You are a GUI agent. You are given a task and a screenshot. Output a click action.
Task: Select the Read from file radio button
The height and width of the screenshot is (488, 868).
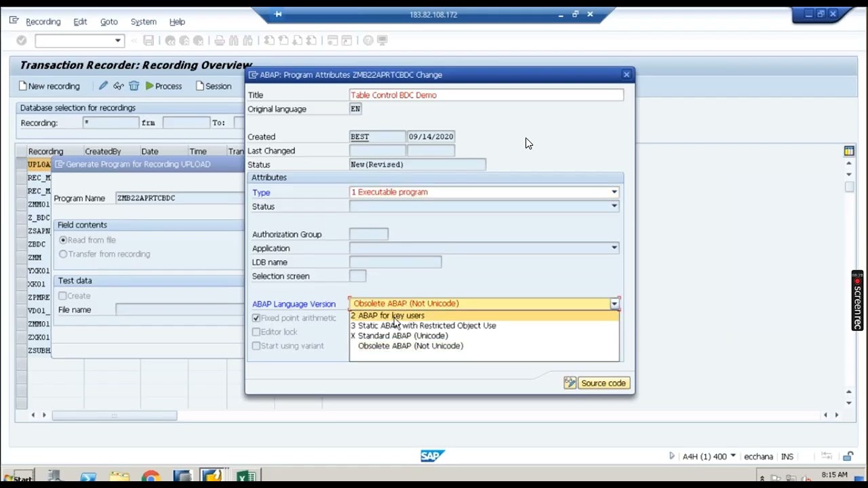click(63, 240)
